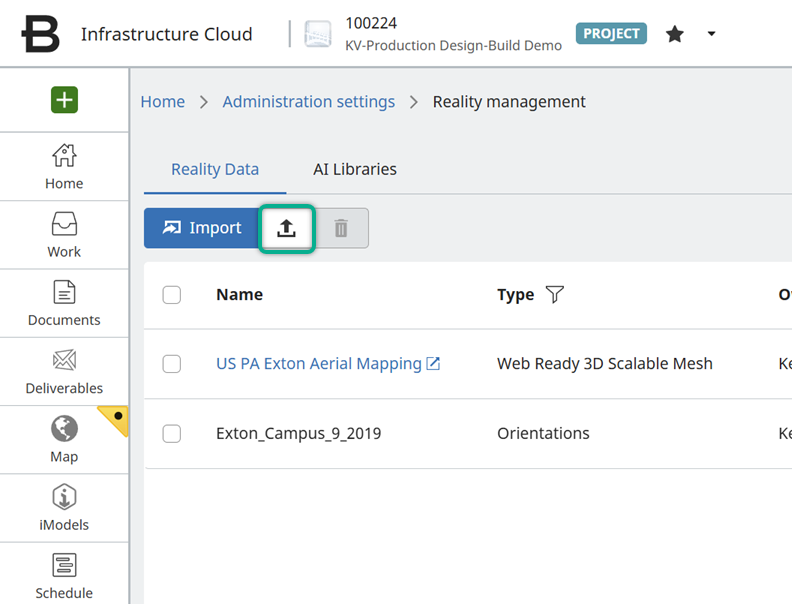Open US PA Exton Aerial Mapping link
Image resolution: width=792 pixels, height=604 pixels.
(319, 364)
